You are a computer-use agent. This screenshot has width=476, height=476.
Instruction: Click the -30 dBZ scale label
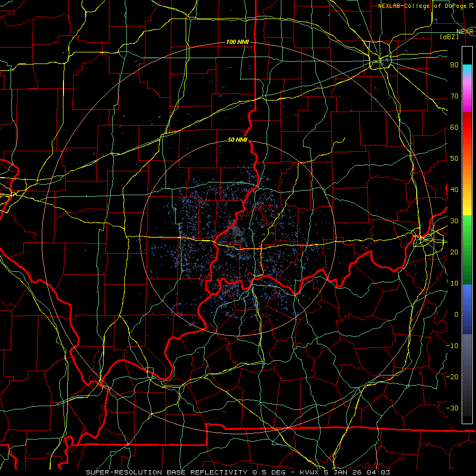click(452, 408)
